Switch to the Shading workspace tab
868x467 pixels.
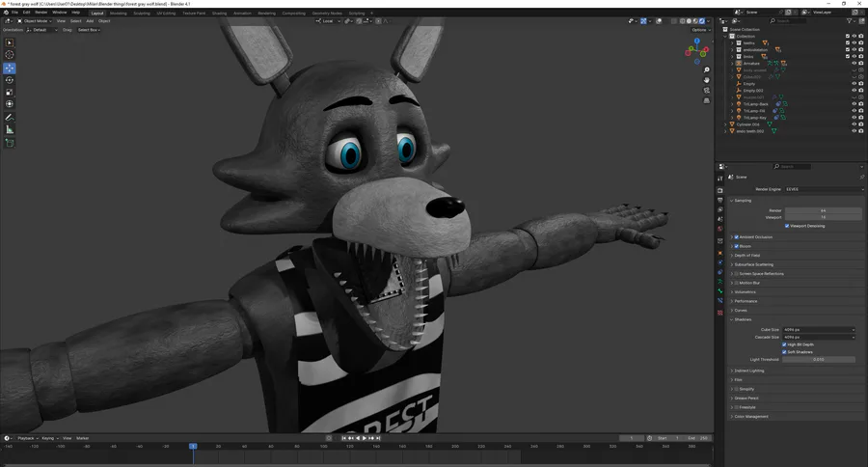219,14
